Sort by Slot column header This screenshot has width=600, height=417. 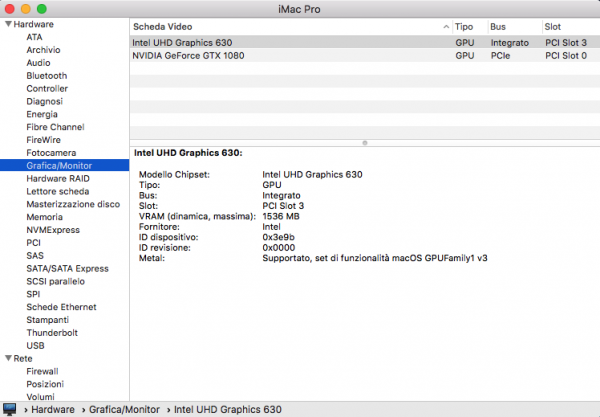(571, 27)
